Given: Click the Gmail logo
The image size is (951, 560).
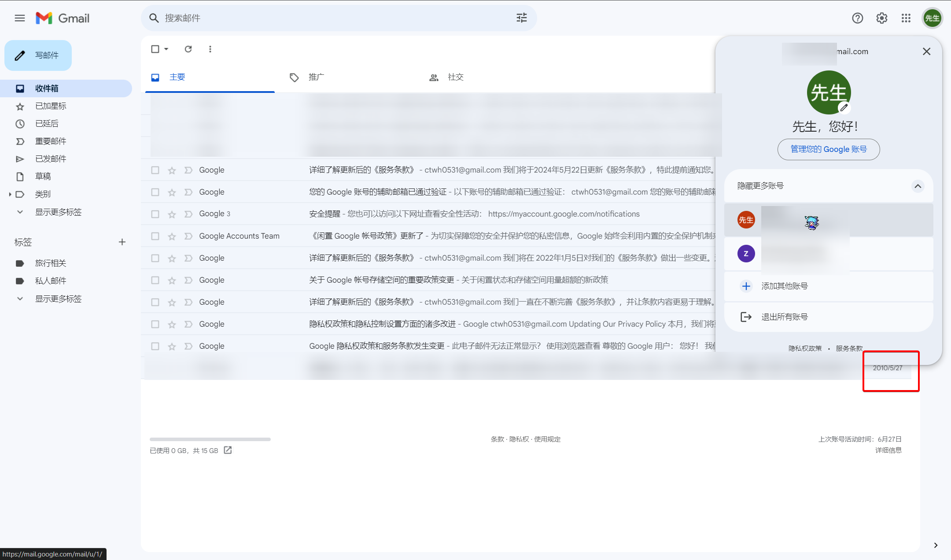Looking at the screenshot, I should [x=63, y=18].
